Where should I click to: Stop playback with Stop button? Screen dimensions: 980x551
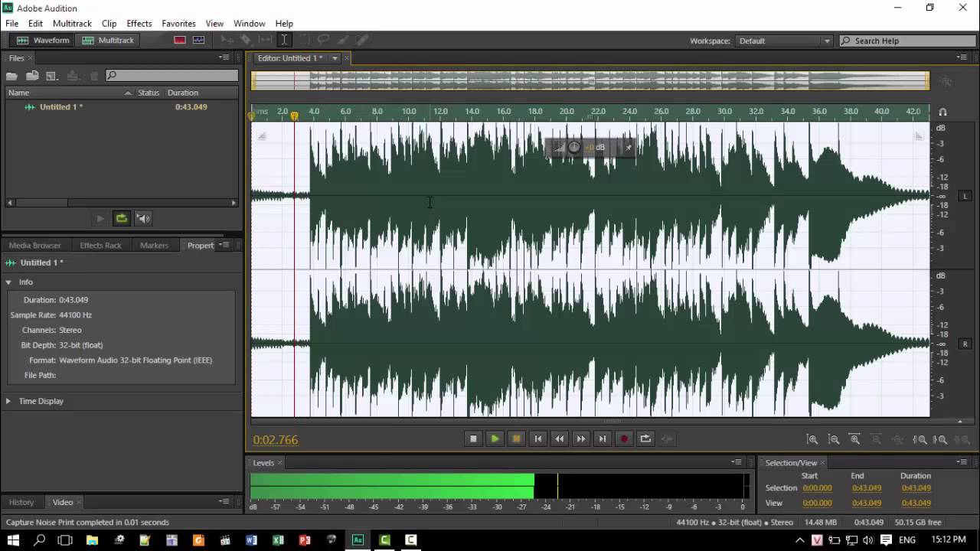473,439
